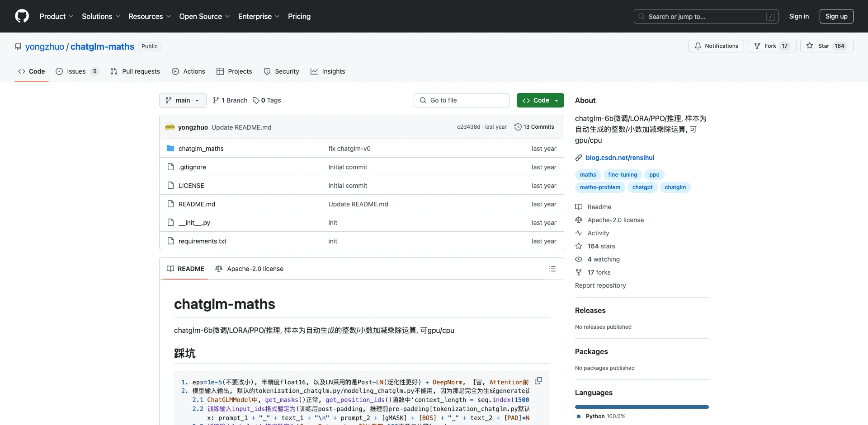868x425 pixels.
Task: Open the chatglm_maths folder
Action: click(201, 149)
